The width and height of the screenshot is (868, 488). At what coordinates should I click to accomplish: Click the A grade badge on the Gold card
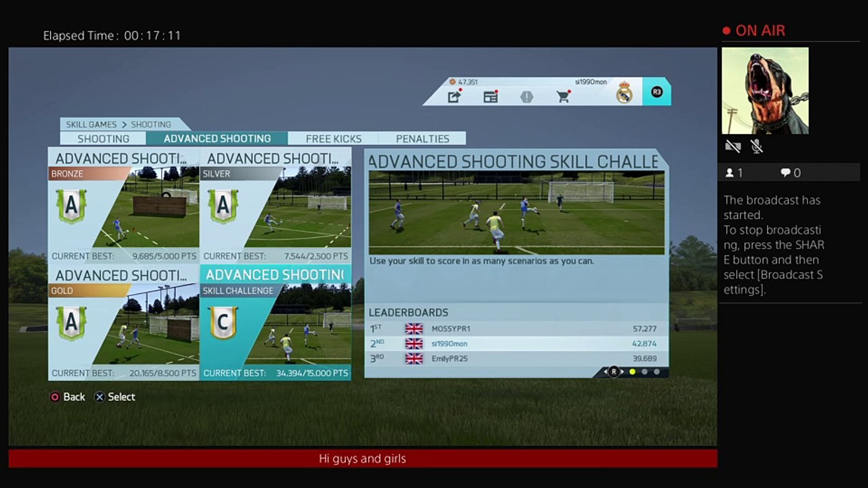pyautogui.click(x=71, y=323)
